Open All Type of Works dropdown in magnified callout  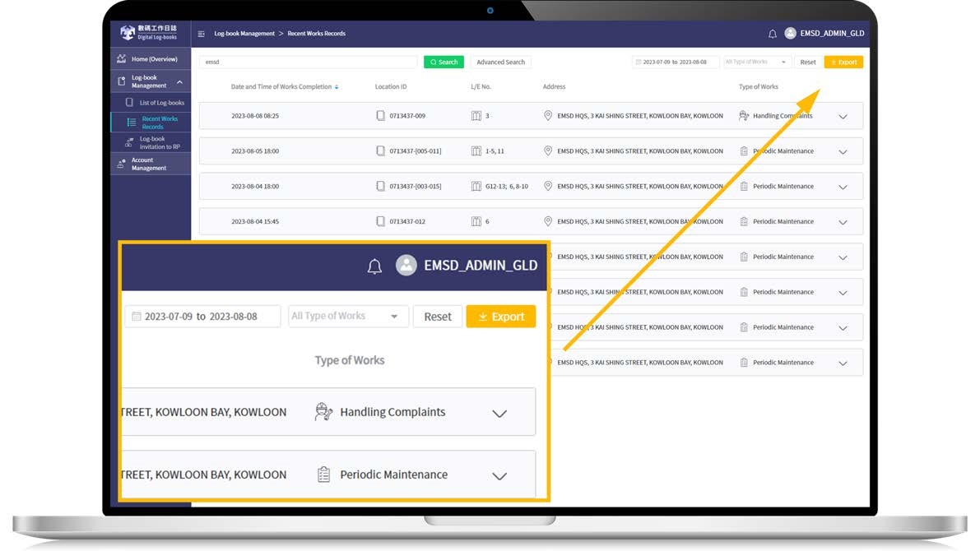tap(348, 317)
